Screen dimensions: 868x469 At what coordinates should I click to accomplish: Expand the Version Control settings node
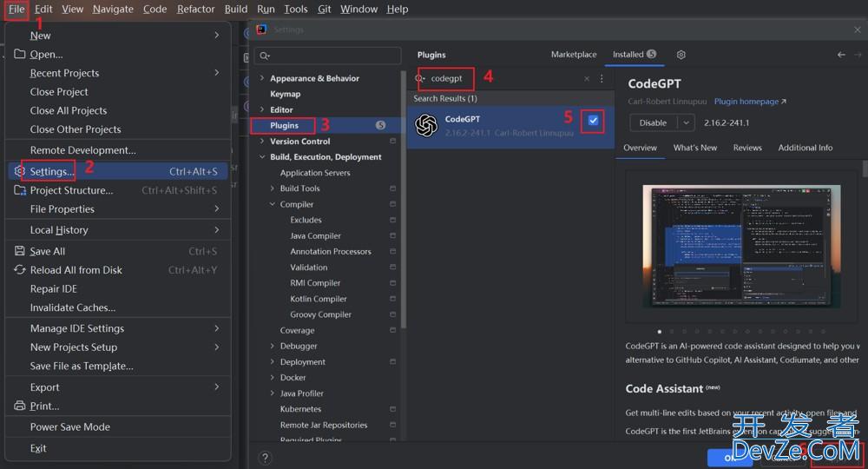[262, 142]
